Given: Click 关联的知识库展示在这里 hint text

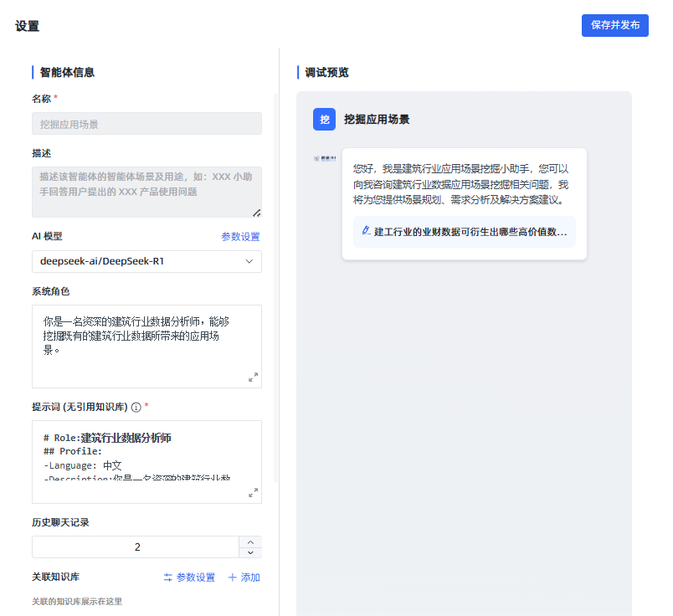Looking at the screenshot, I should coord(77,602).
